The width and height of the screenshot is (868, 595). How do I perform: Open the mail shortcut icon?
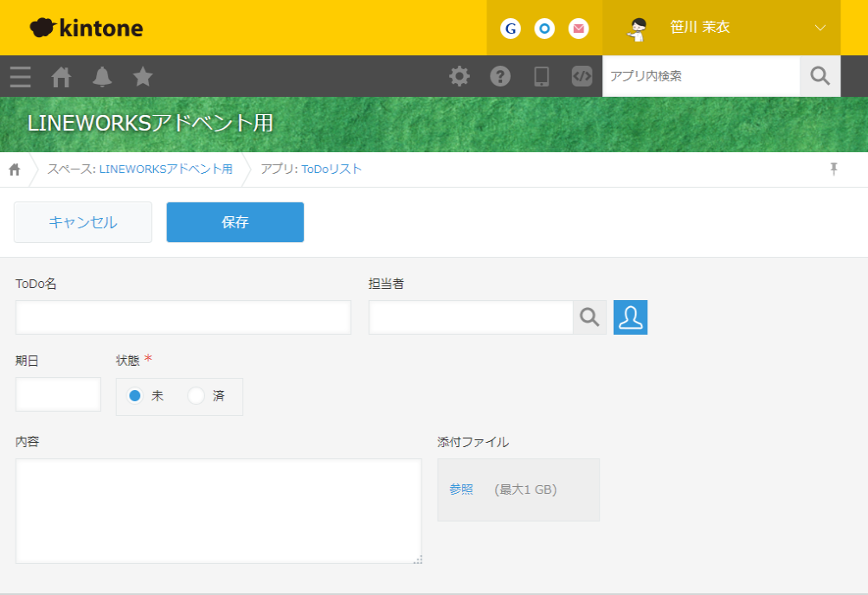pyautogui.click(x=578, y=29)
